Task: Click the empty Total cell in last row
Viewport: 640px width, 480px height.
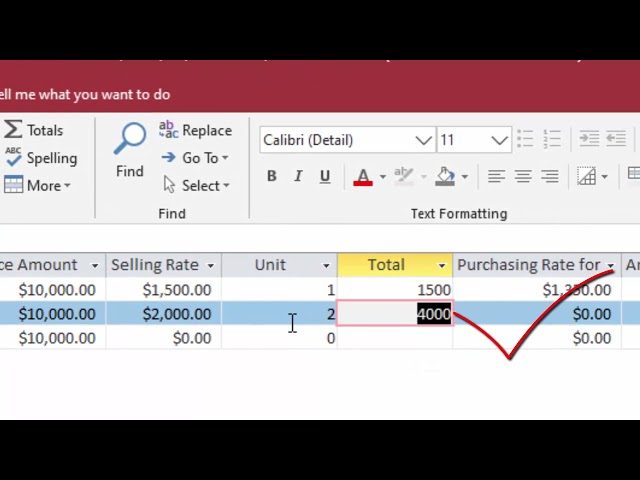Action: point(395,338)
